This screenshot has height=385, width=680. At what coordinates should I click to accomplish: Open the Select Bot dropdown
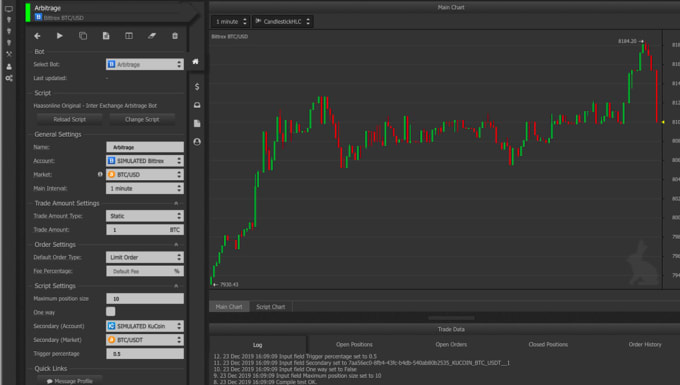tap(145, 64)
